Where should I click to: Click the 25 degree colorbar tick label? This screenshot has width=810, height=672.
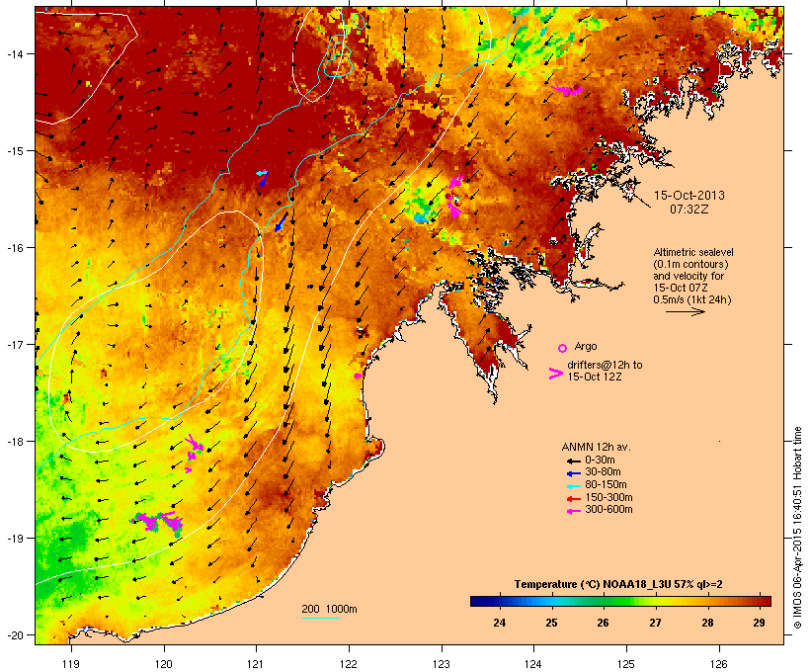(551, 623)
